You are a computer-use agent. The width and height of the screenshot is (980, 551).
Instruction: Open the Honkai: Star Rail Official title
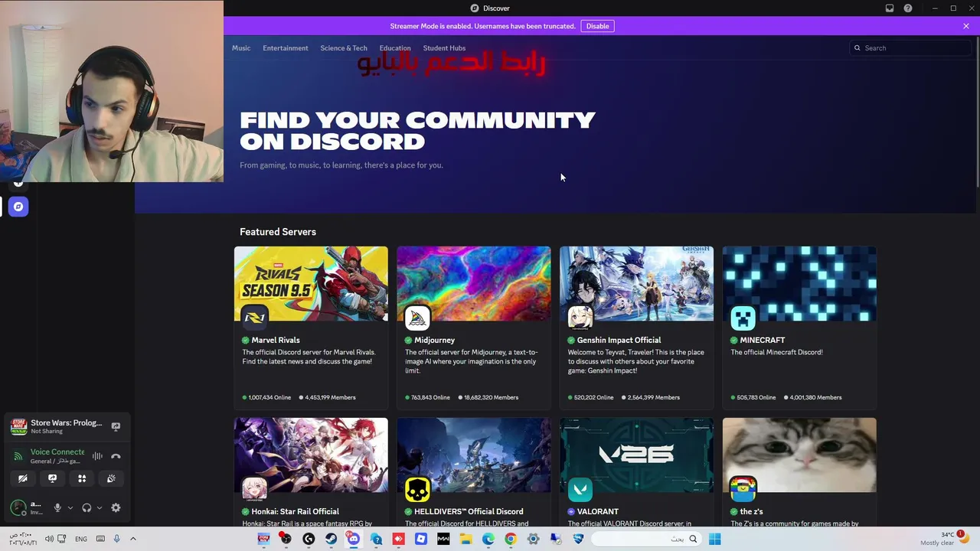pos(296,511)
